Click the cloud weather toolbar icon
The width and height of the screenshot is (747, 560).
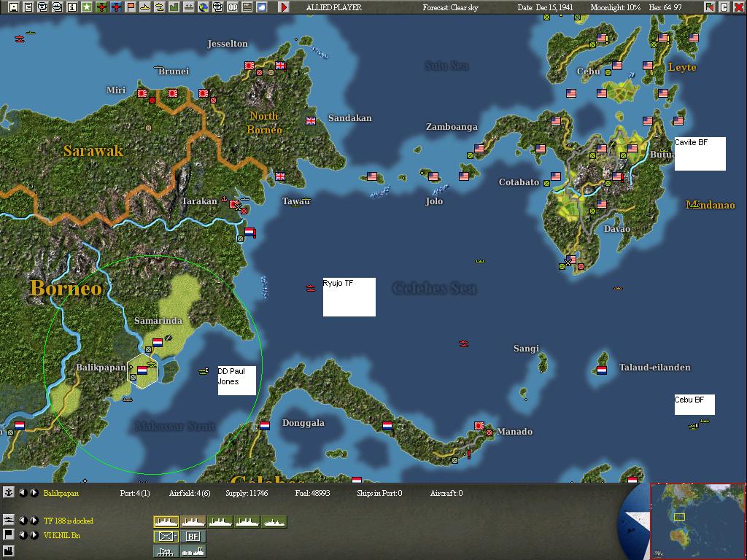[x=262, y=7]
